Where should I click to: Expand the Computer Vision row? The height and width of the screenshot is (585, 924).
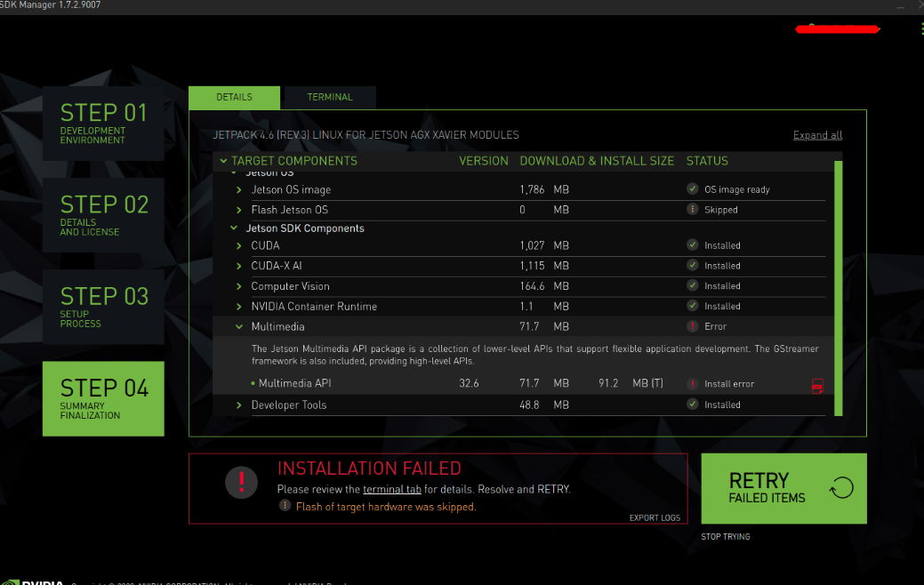point(238,286)
